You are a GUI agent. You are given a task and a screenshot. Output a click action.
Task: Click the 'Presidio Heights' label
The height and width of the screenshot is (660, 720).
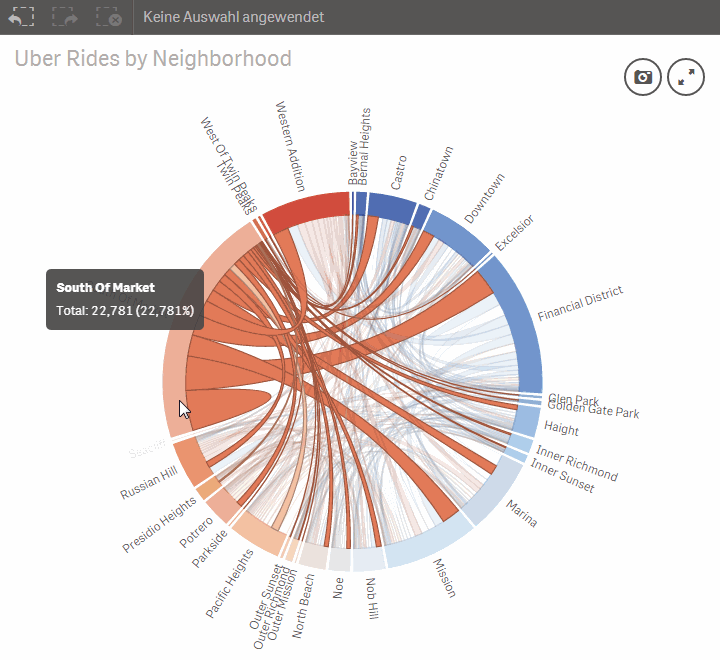tap(159, 524)
